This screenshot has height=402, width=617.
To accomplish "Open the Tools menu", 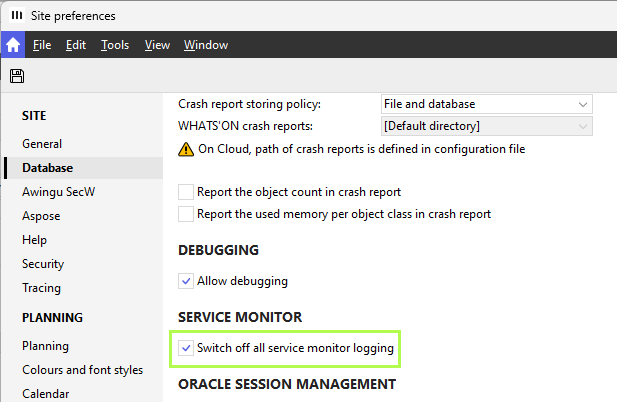I will [115, 45].
